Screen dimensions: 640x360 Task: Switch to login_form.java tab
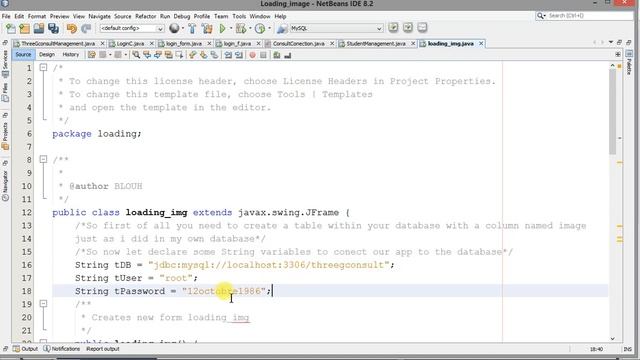tap(184, 43)
